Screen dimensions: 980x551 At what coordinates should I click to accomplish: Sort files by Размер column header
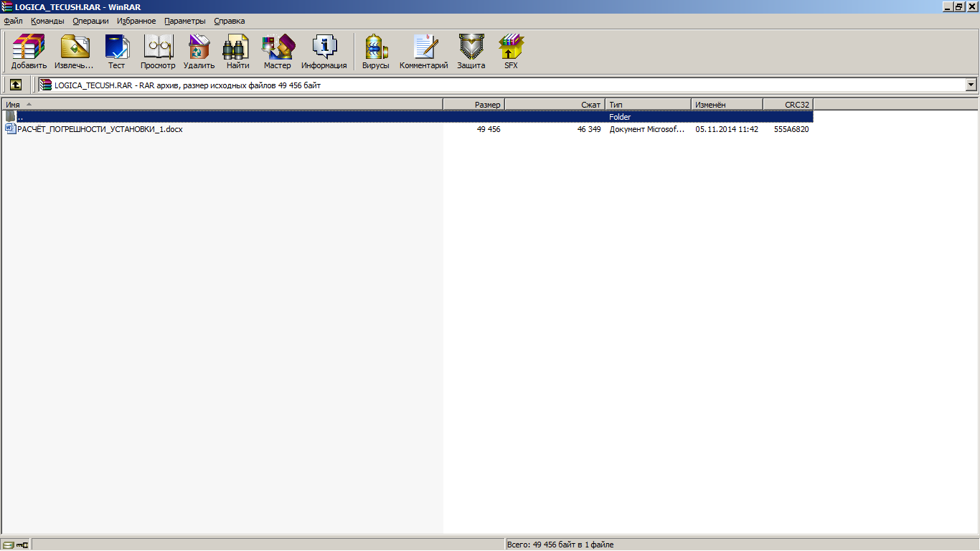pyautogui.click(x=474, y=105)
